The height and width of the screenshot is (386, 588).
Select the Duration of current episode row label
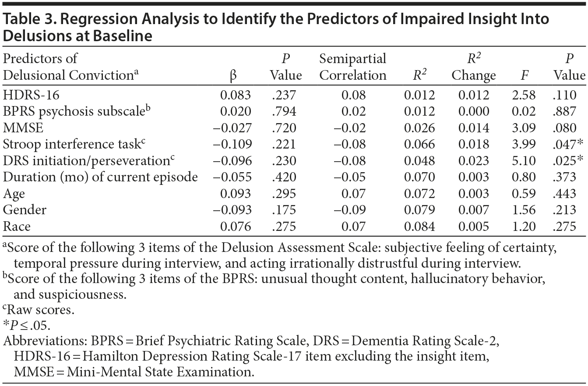pyautogui.click(x=100, y=177)
